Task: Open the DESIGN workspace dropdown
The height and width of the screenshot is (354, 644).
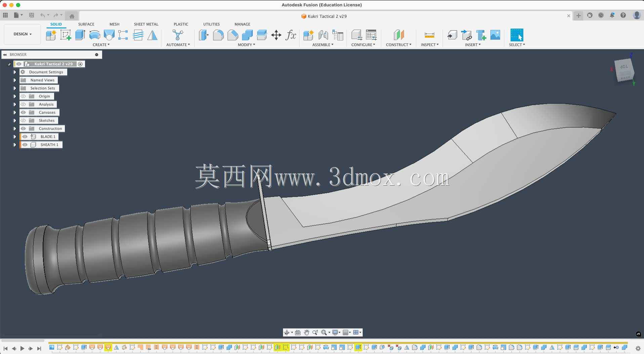Action: tap(23, 34)
